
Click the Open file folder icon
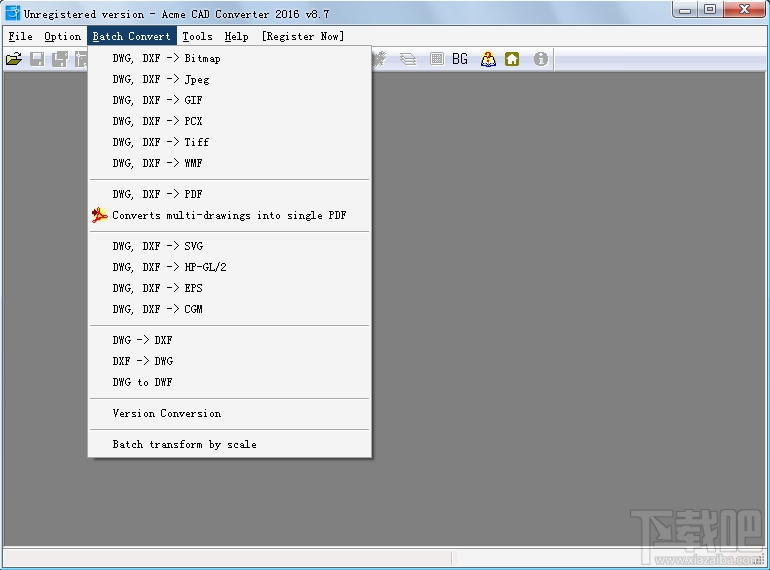pyautogui.click(x=14, y=59)
